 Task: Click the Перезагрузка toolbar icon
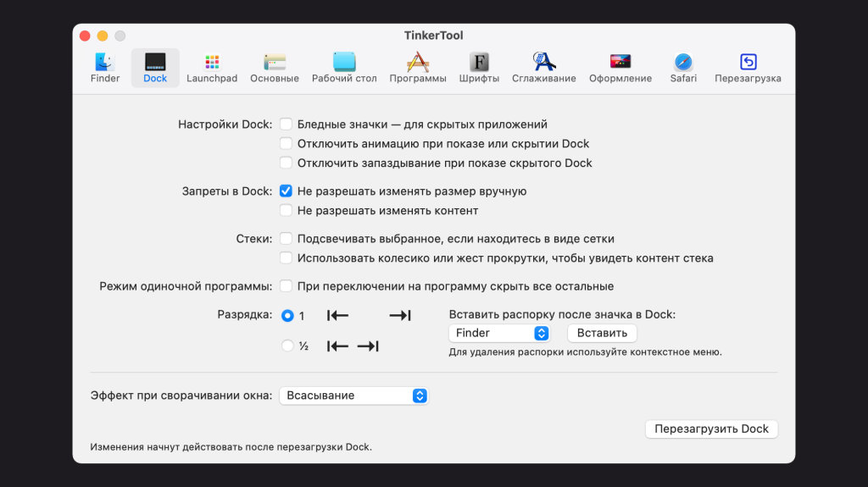point(748,63)
